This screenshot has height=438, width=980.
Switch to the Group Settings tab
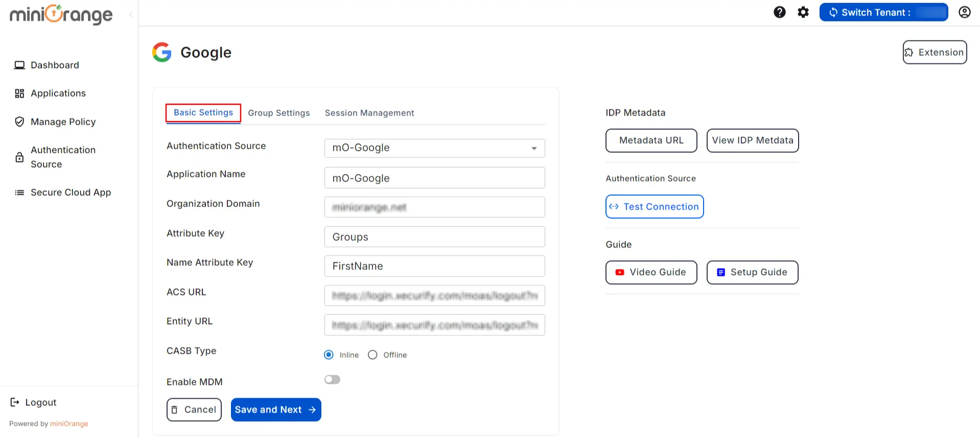tap(279, 113)
